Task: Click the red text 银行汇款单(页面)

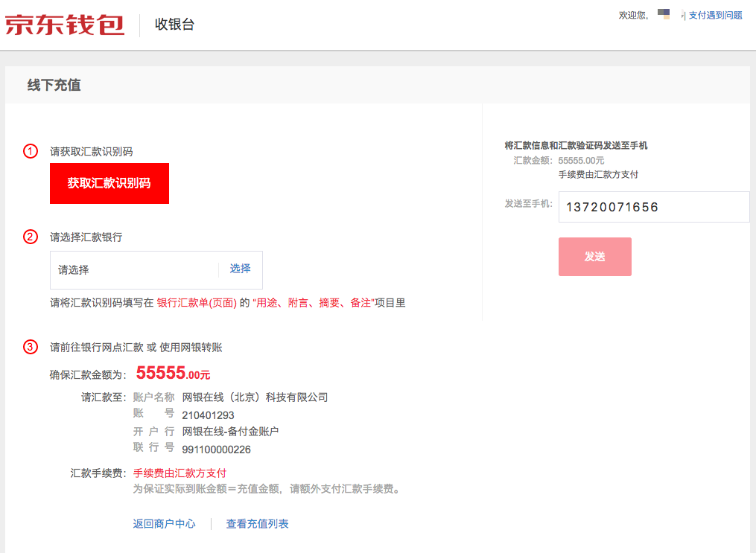Action: point(197,303)
